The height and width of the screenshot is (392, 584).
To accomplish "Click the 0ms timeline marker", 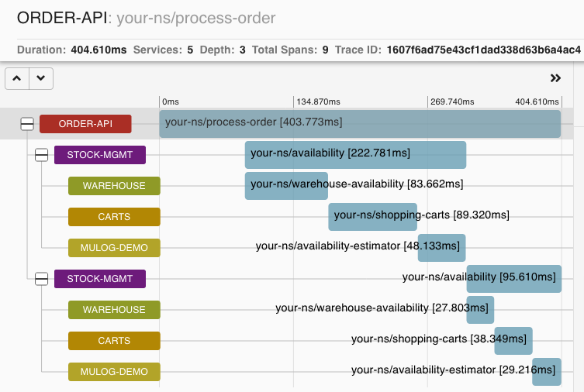I will 170,101.
